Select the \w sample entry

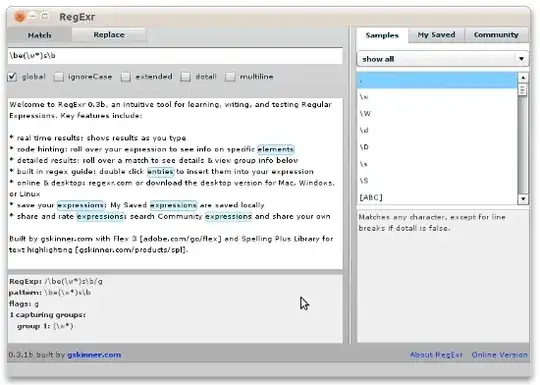click(x=437, y=97)
